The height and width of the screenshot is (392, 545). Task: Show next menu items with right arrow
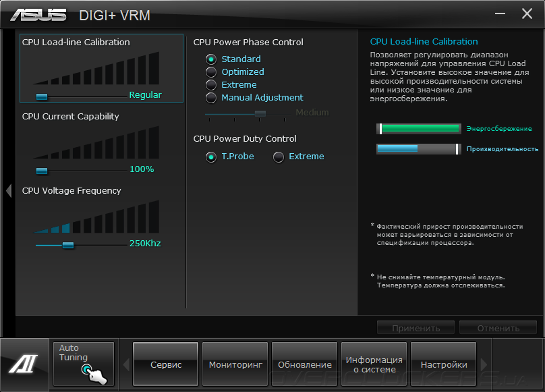(x=484, y=364)
